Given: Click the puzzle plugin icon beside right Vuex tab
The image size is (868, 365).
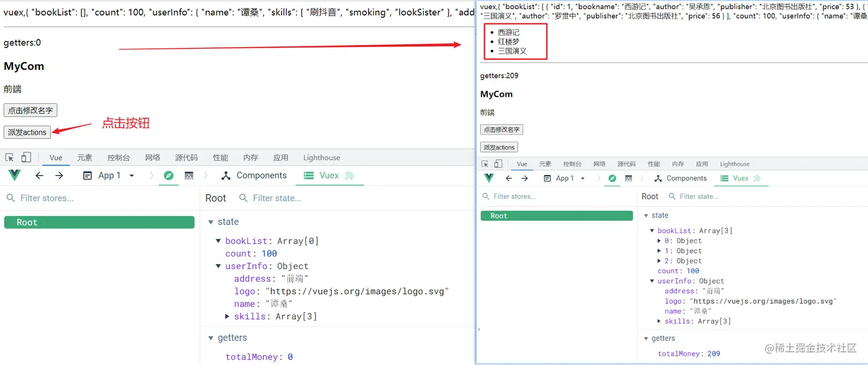Looking at the screenshot, I should [757, 178].
